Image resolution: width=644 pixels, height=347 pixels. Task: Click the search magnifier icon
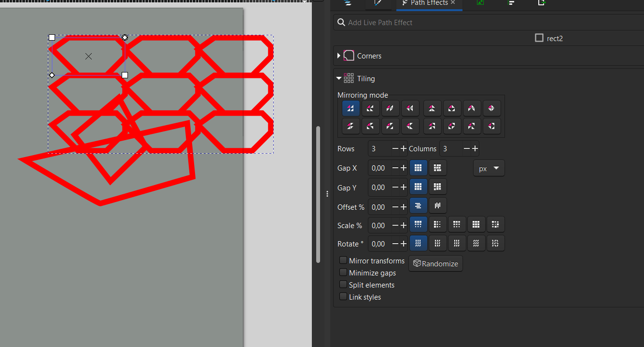pyautogui.click(x=341, y=22)
